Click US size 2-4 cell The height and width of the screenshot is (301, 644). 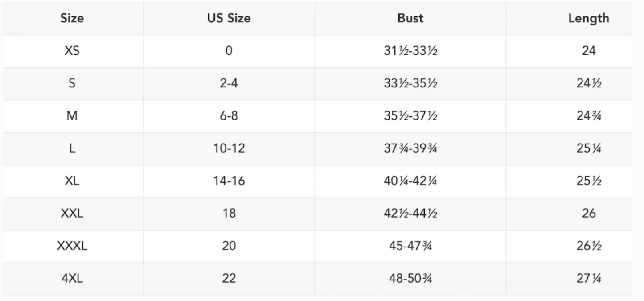point(229,83)
